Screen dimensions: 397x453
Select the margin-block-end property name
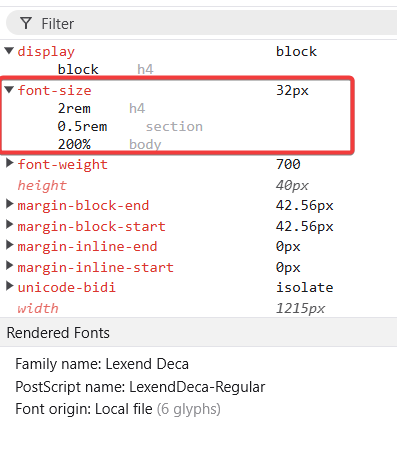83,205
